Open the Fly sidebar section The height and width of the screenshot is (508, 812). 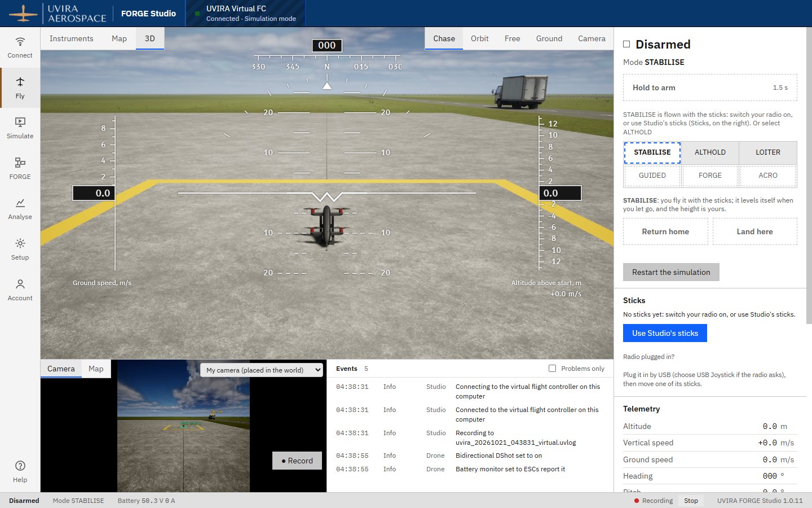pos(20,88)
